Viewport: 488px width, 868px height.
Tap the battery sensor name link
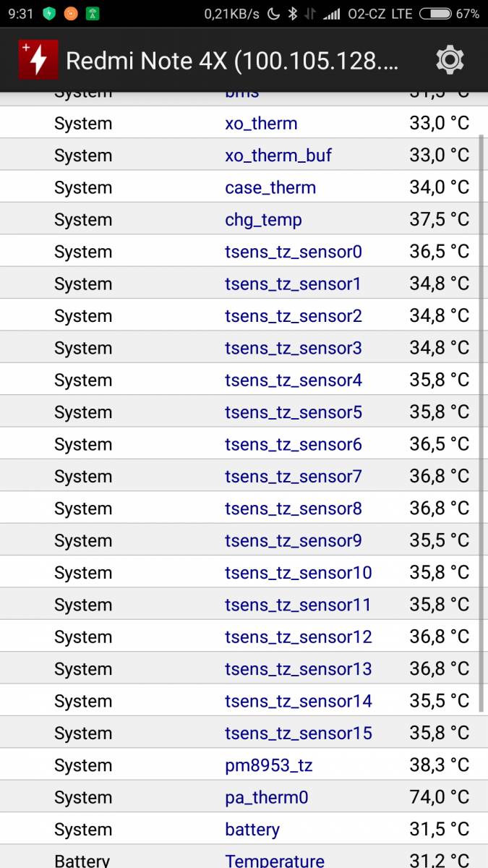[x=252, y=830]
